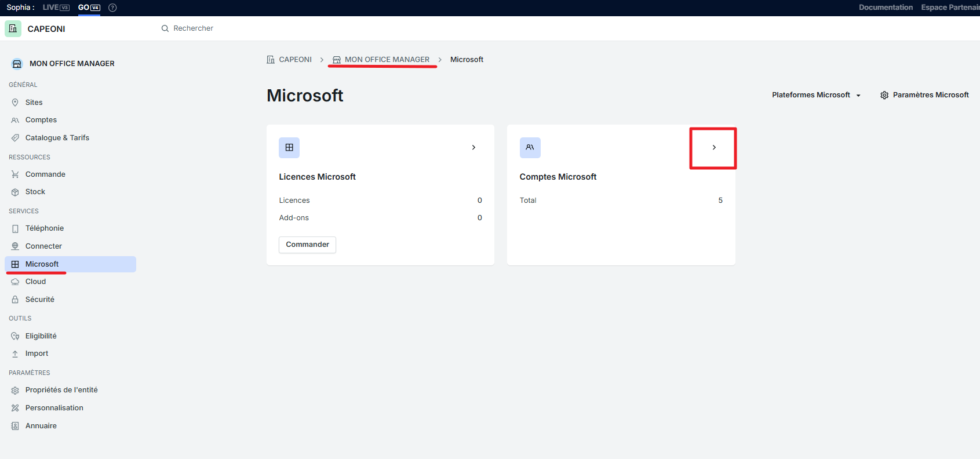Click the Licences row label
The image size is (980, 459).
(x=294, y=201)
